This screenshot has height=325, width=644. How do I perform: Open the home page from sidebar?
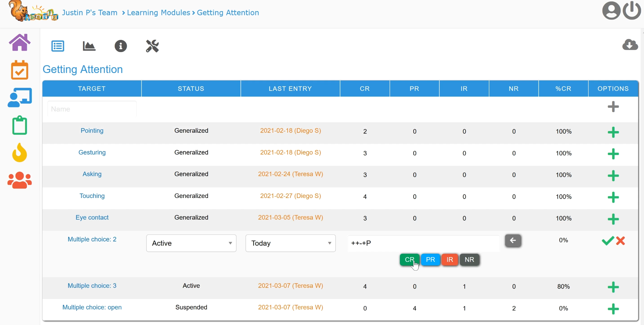[x=20, y=43]
